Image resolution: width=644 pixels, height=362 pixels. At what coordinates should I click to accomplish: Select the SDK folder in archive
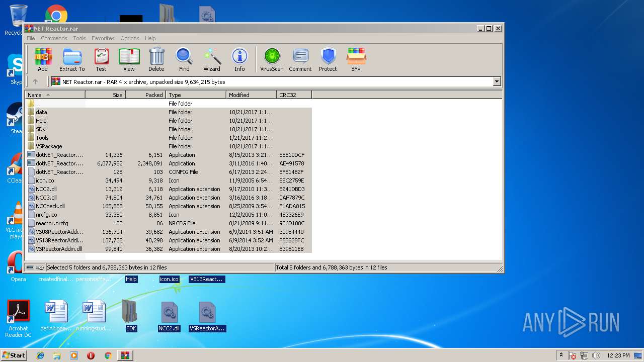(x=169, y=129)
